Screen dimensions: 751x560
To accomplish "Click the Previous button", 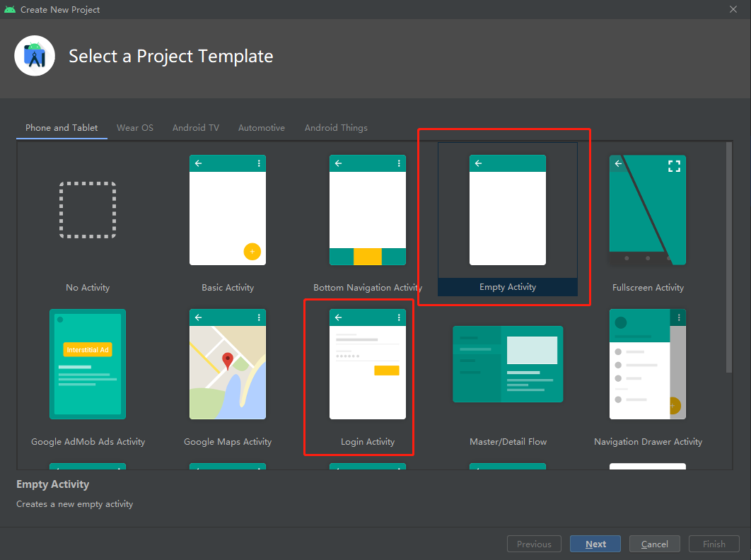I will point(534,544).
